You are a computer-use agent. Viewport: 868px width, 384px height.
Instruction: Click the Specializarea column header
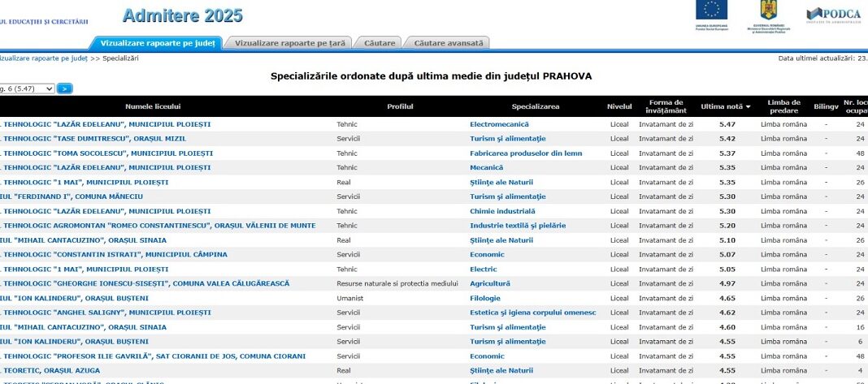pos(536,107)
